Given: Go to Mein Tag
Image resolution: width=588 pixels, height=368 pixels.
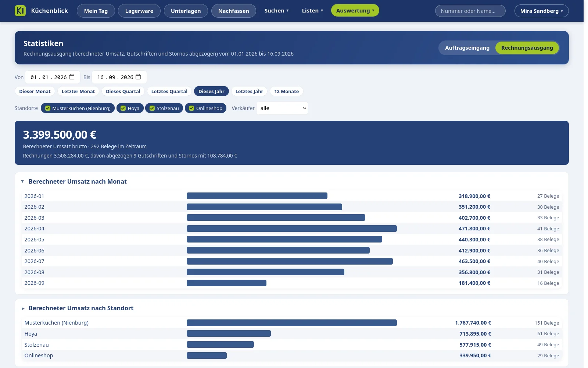Looking at the screenshot, I should pyautogui.click(x=96, y=11).
